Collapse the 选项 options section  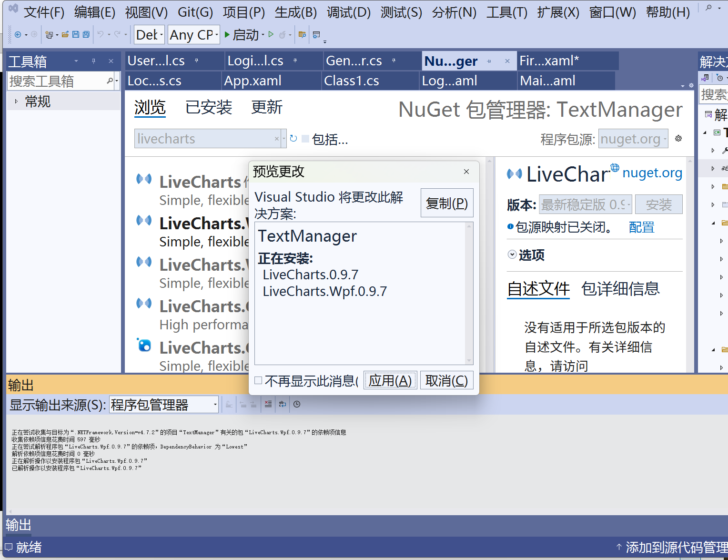coord(512,255)
